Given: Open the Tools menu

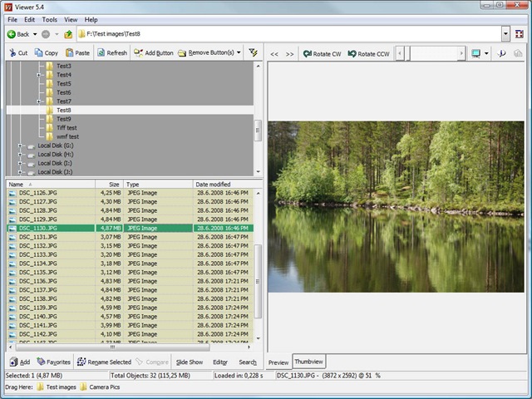Looking at the screenshot, I should [50, 19].
